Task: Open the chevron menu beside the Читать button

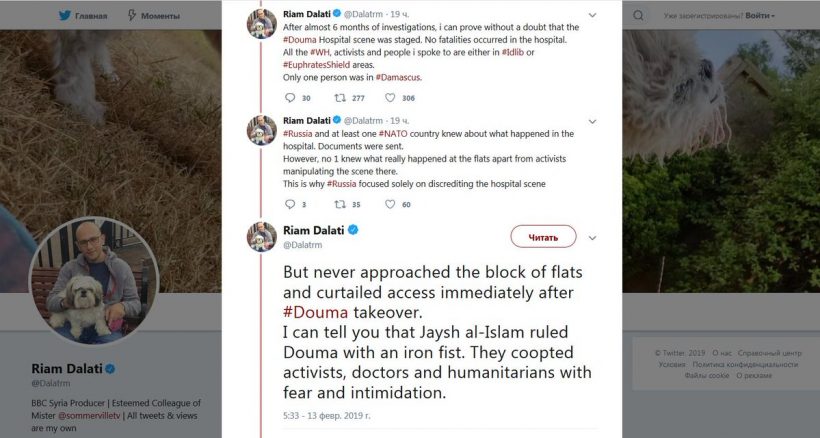Action: [x=593, y=237]
